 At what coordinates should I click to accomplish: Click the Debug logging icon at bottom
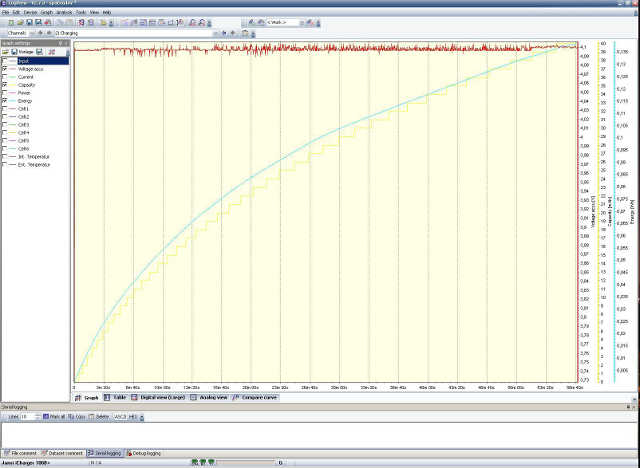click(129, 453)
